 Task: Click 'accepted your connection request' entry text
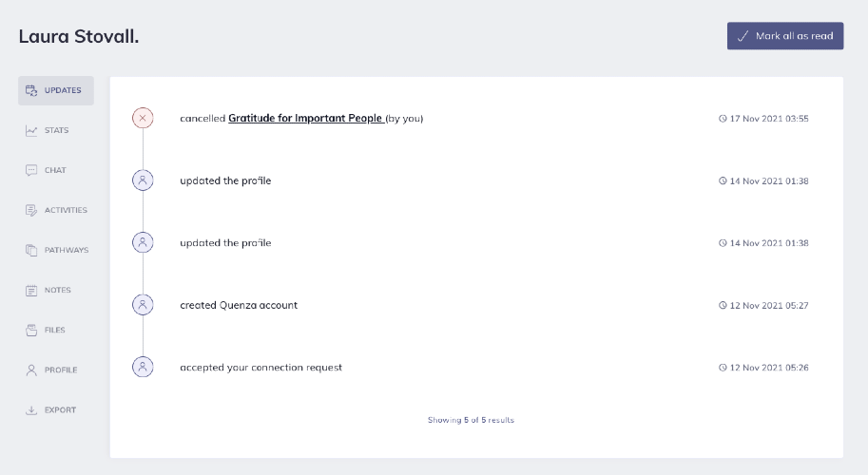coord(260,368)
